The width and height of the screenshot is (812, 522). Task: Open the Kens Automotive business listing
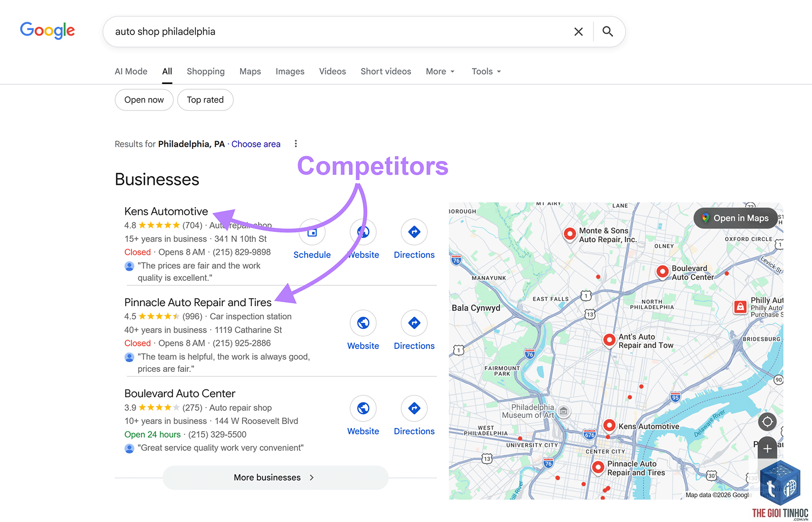(x=166, y=211)
